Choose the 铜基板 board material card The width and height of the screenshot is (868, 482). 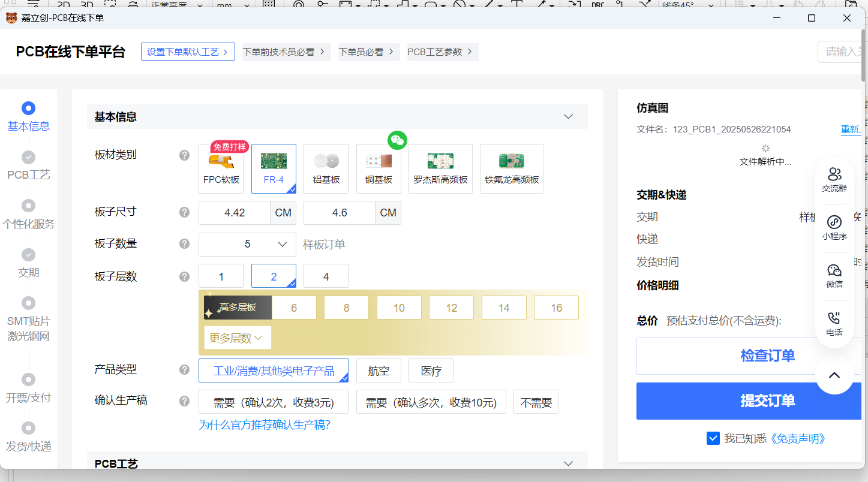(x=379, y=168)
